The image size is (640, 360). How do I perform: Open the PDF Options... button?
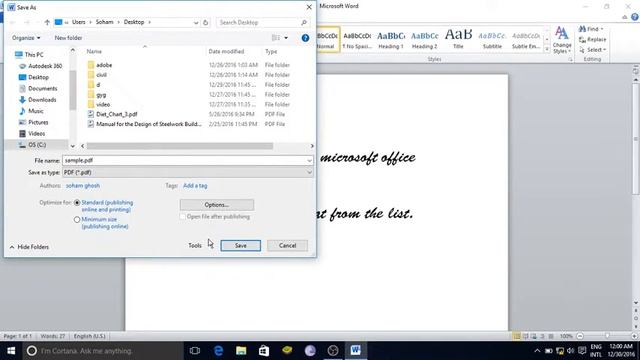coord(217,204)
